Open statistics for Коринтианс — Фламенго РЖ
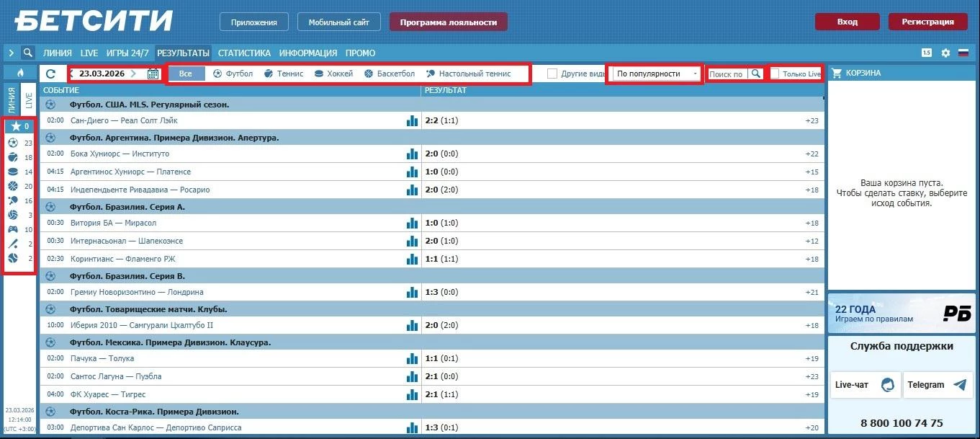The image size is (980, 439). click(x=412, y=259)
